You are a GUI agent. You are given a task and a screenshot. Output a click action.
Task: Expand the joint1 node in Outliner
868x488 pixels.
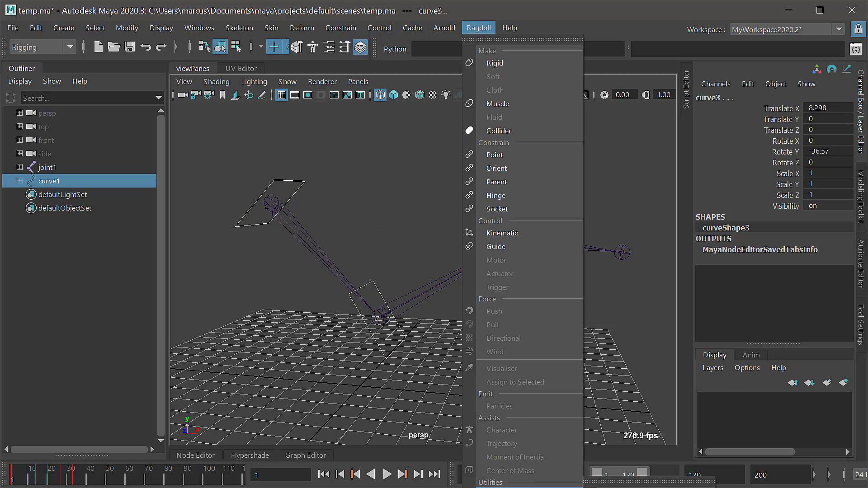(19, 167)
